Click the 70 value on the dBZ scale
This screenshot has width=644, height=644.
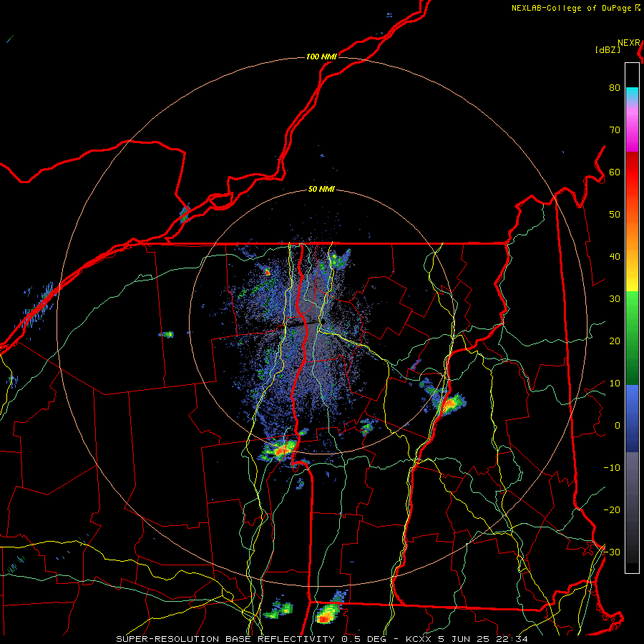pos(615,130)
